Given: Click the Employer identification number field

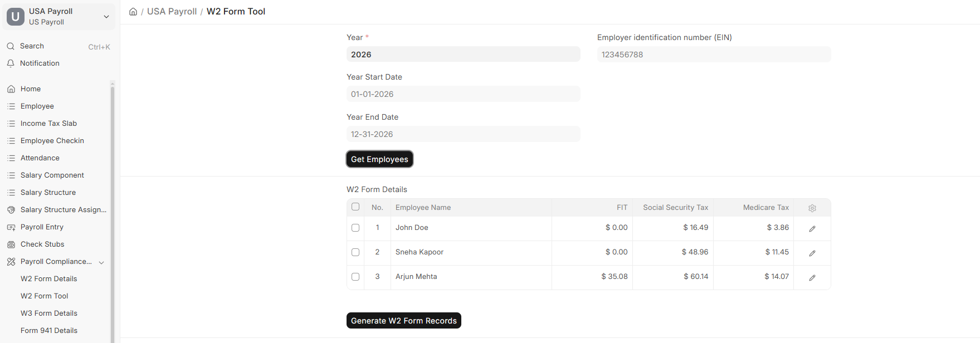Looking at the screenshot, I should [714, 55].
